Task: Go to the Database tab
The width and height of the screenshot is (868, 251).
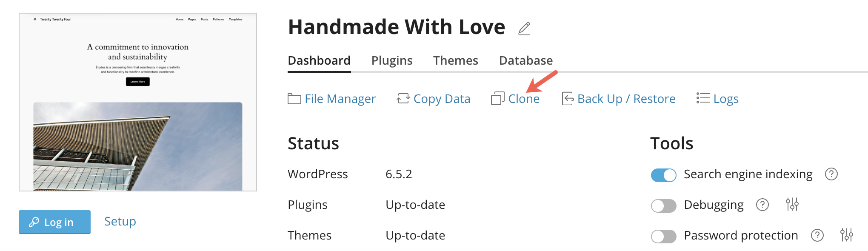Action: 525,60
